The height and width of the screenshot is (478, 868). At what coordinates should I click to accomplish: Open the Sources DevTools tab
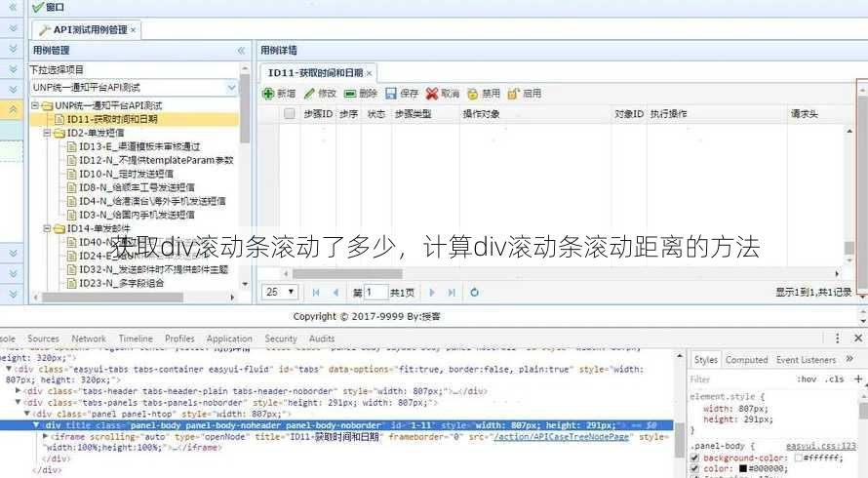pyautogui.click(x=43, y=339)
